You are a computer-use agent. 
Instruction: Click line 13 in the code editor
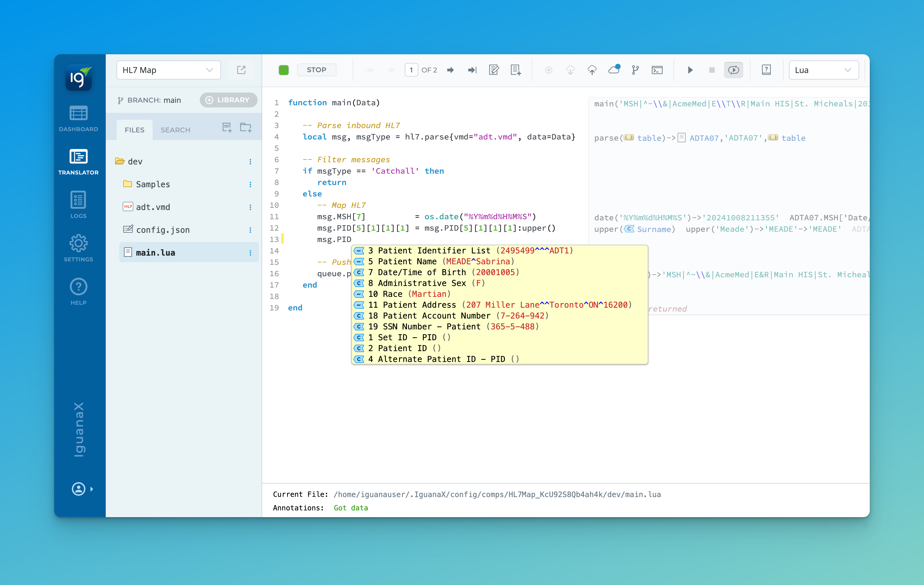pos(334,239)
